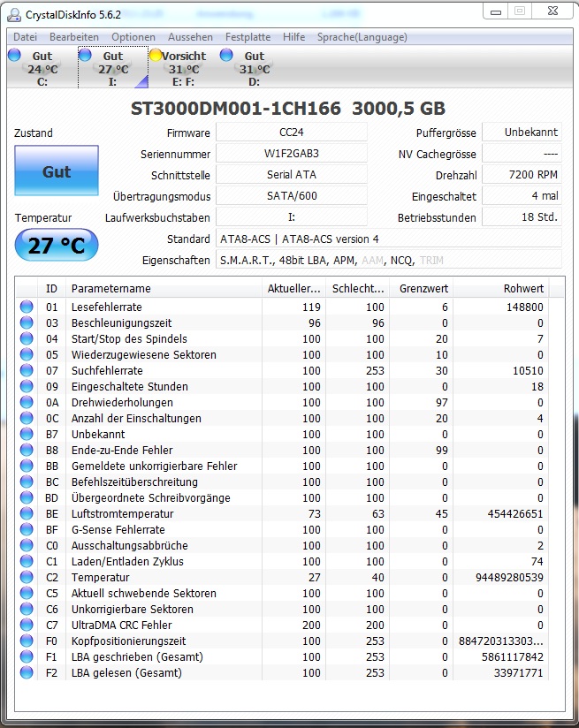Viewport: 579px width, 728px height.
Task: Click the status orb for Lesefehlerrate
Action: point(27,307)
